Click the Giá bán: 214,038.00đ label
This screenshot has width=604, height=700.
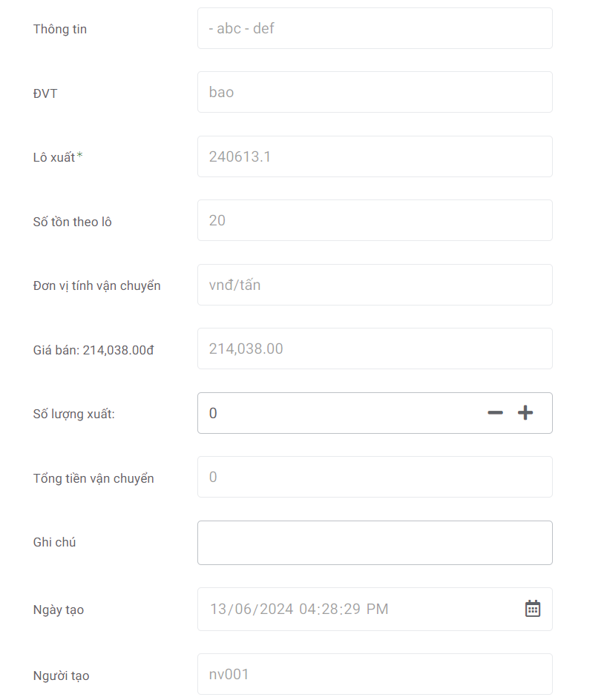(93, 350)
